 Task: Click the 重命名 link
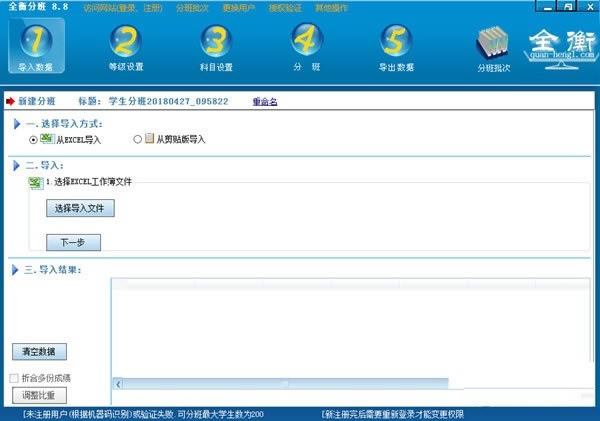click(265, 101)
